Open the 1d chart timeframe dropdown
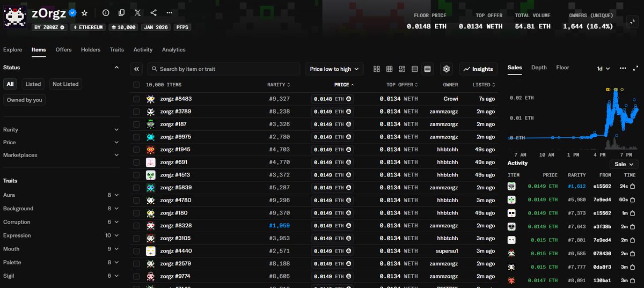Viewport: 644px width, 288px height. point(604,69)
